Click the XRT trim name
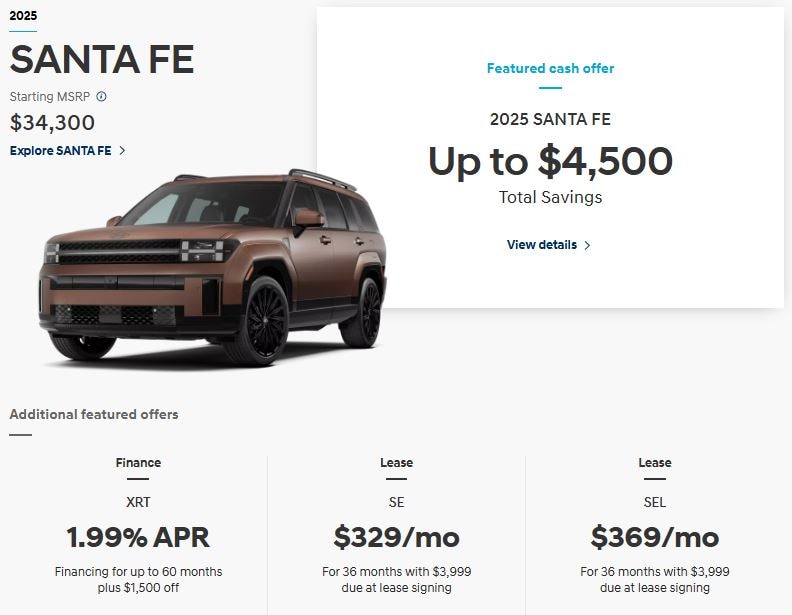 (x=138, y=502)
